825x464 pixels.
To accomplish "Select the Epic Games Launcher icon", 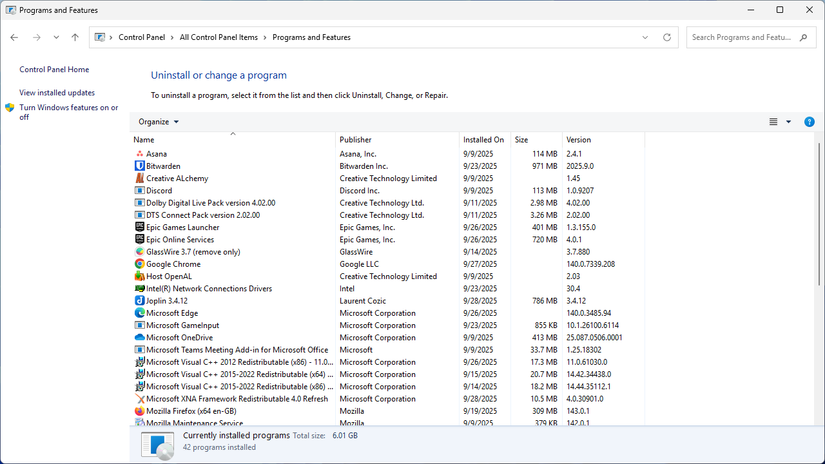I will pyautogui.click(x=139, y=227).
